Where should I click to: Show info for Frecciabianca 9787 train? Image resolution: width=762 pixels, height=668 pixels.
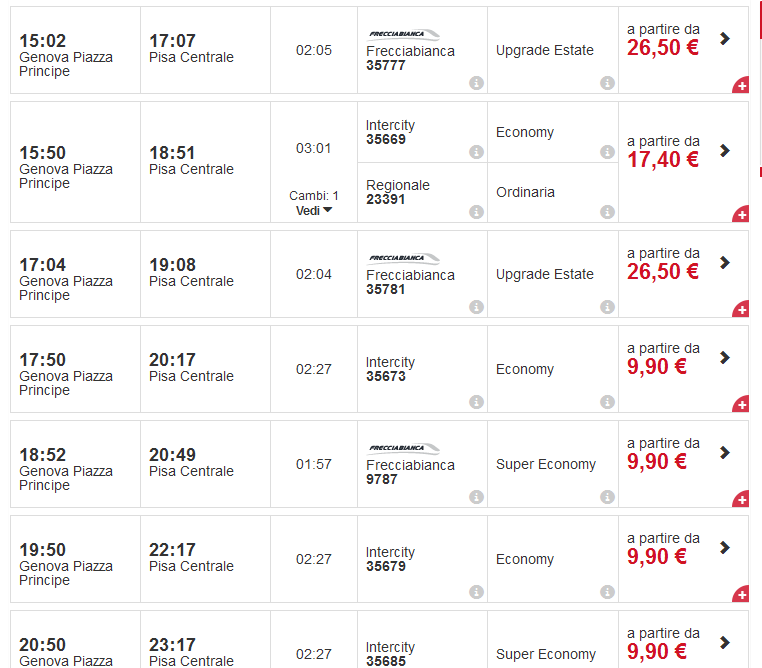pyautogui.click(x=476, y=497)
